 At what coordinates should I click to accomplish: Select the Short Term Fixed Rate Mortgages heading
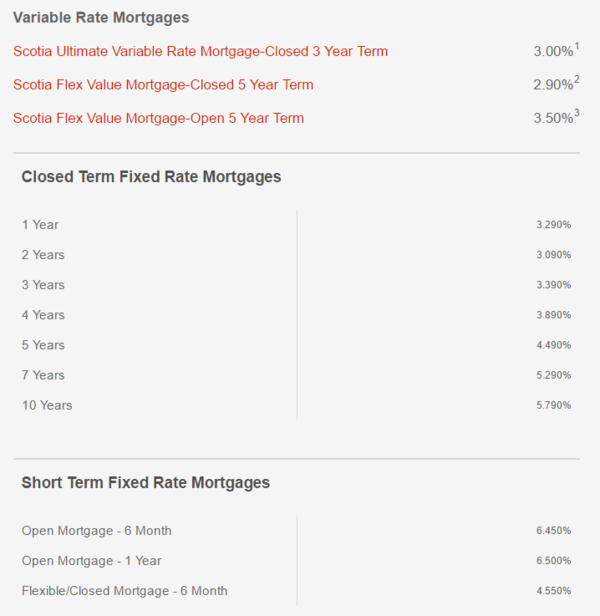coord(146,483)
